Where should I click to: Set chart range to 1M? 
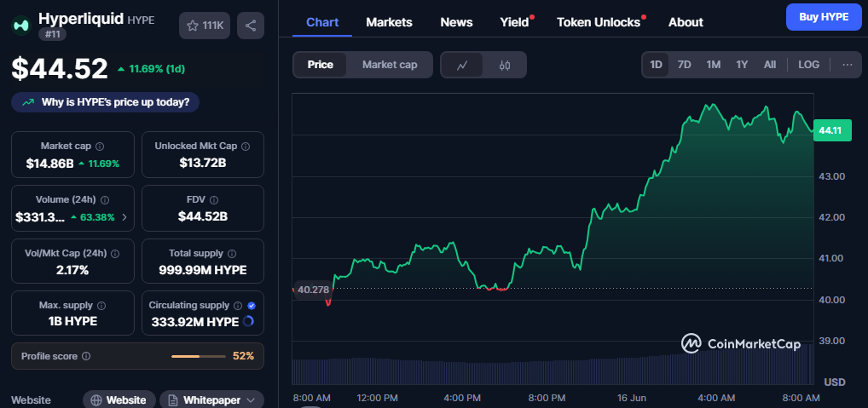point(714,65)
